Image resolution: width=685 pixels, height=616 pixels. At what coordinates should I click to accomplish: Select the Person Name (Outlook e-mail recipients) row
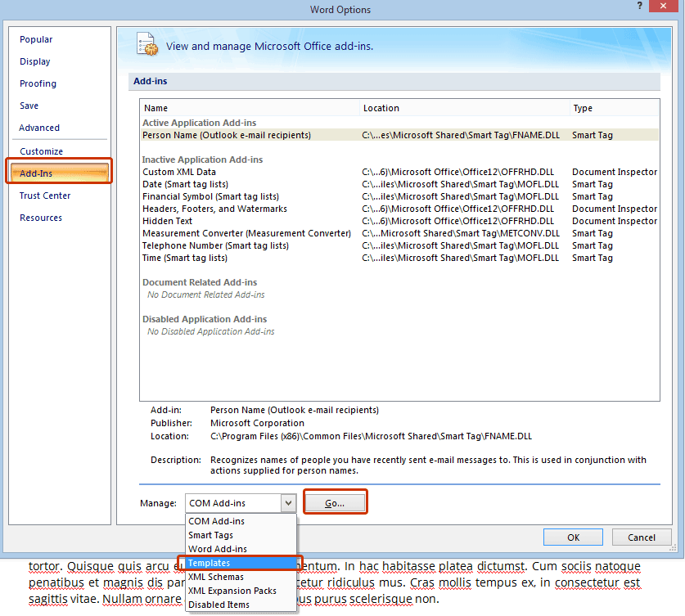(x=399, y=135)
